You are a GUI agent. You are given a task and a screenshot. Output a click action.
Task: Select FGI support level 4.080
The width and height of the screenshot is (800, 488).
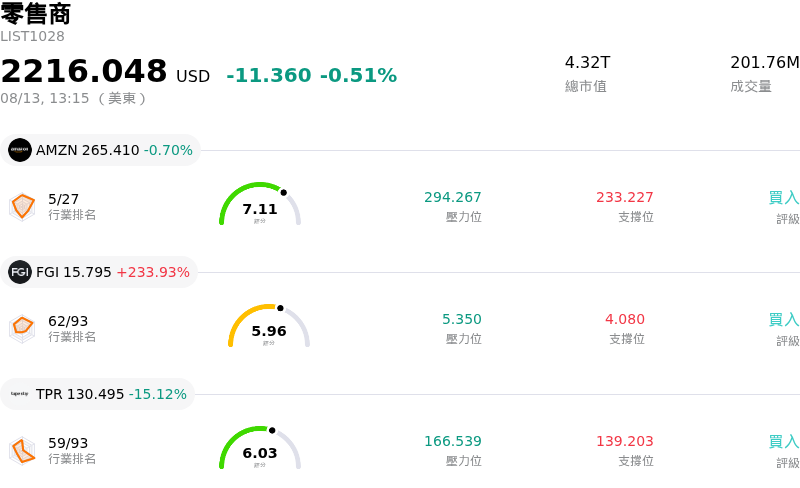tap(624, 319)
